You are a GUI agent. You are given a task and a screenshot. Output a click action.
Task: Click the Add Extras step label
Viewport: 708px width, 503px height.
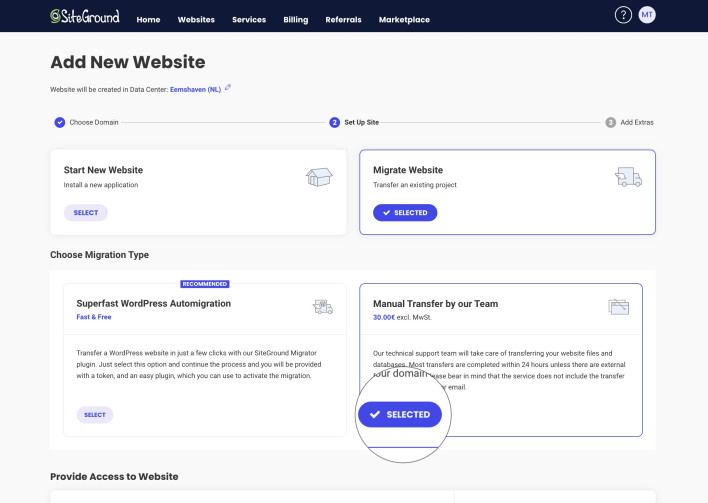pyautogui.click(x=637, y=122)
